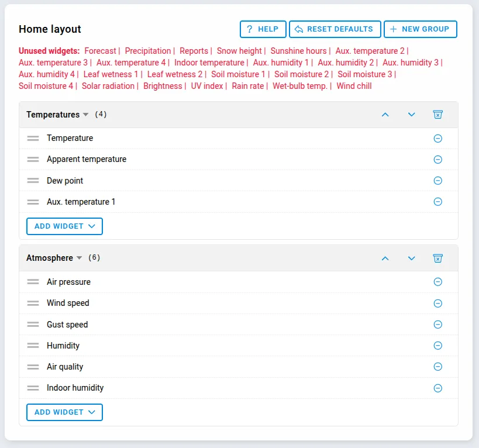Image resolution: width=479 pixels, height=448 pixels.
Task: Add the unused Forecast widget
Action: click(100, 51)
